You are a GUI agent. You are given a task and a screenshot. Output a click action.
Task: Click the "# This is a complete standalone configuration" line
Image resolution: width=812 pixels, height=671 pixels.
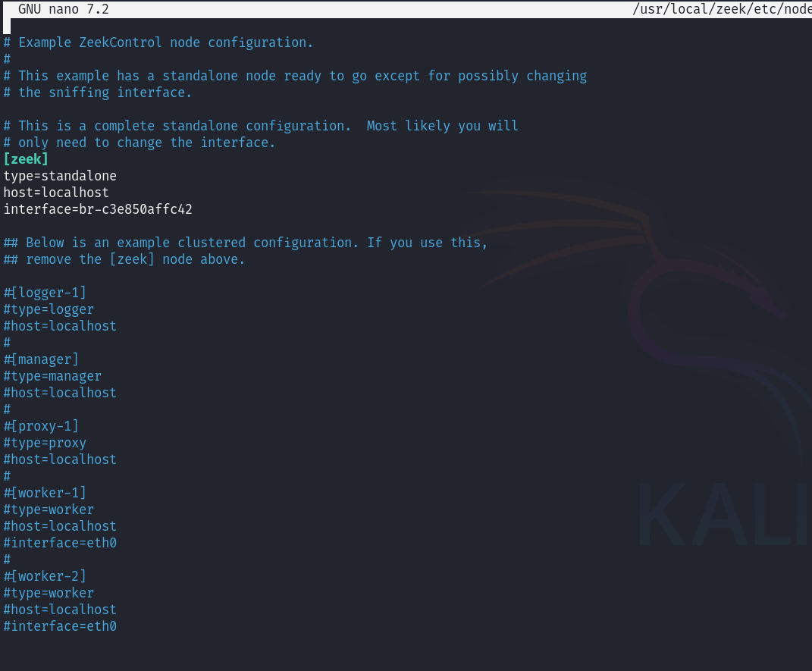(261, 126)
